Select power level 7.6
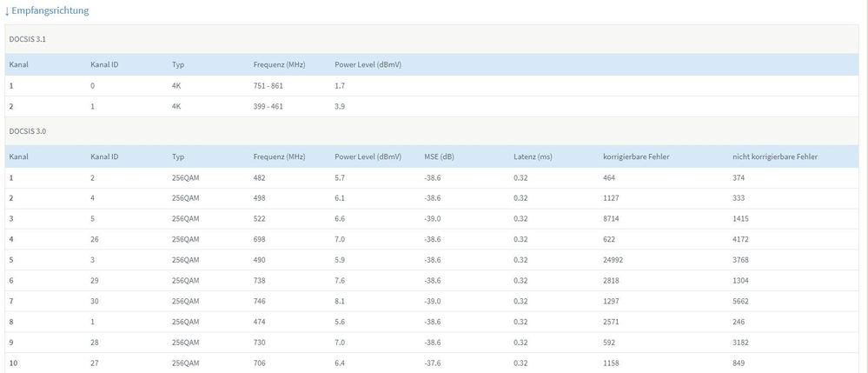The image size is (868, 373). pos(340,281)
